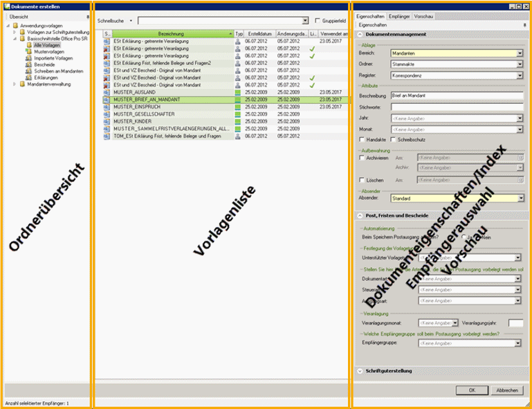Click the Alle Vorlagen folder icon
The height and width of the screenshot is (409, 532).
[30, 45]
